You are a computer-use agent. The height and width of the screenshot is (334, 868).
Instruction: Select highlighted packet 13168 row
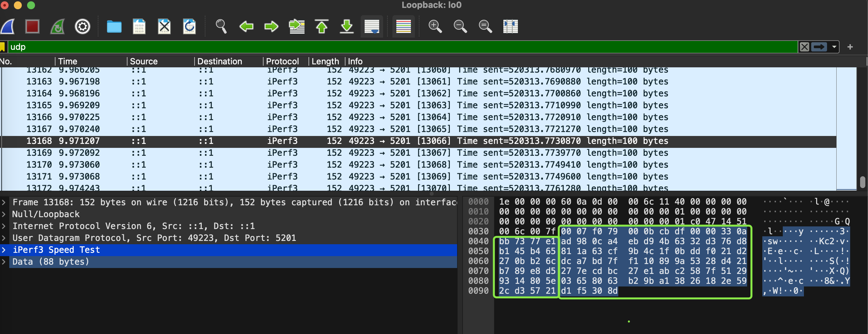pos(419,141)
